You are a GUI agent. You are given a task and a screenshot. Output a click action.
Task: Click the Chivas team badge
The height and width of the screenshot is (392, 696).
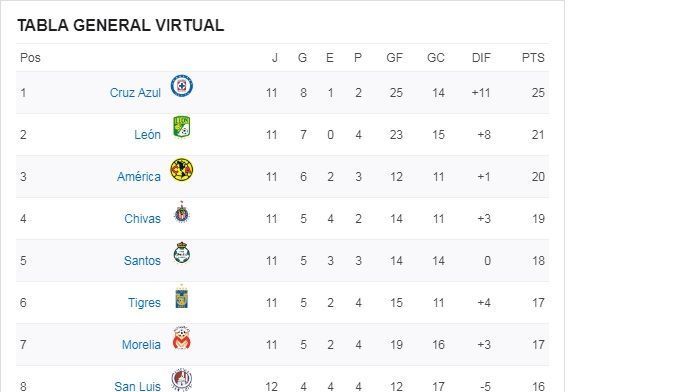182,212
